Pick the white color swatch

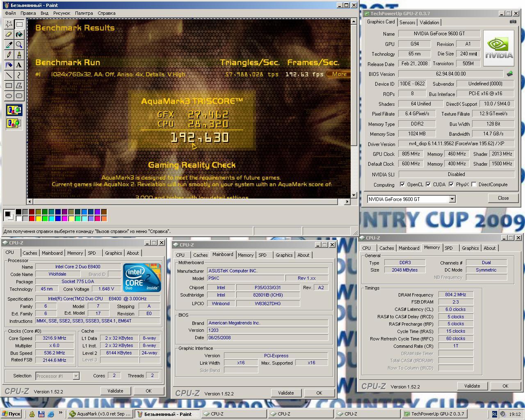pos(19,219)
